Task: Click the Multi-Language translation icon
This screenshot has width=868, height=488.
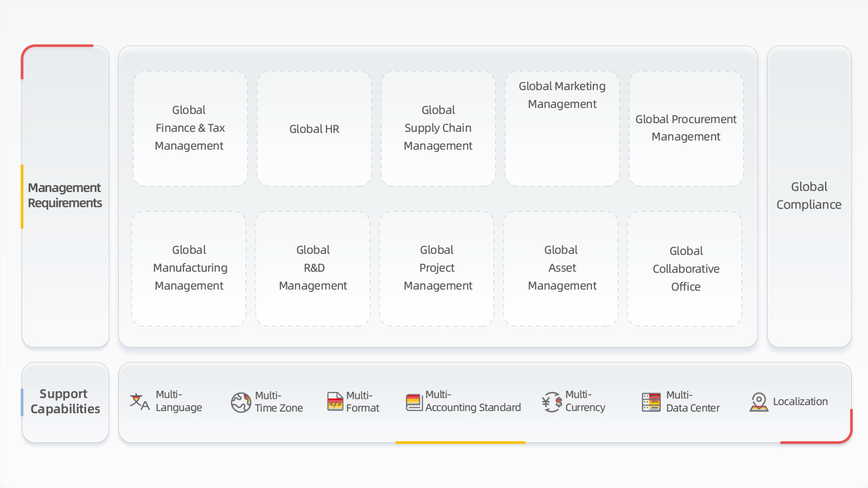Action: (x=139, y=402)
